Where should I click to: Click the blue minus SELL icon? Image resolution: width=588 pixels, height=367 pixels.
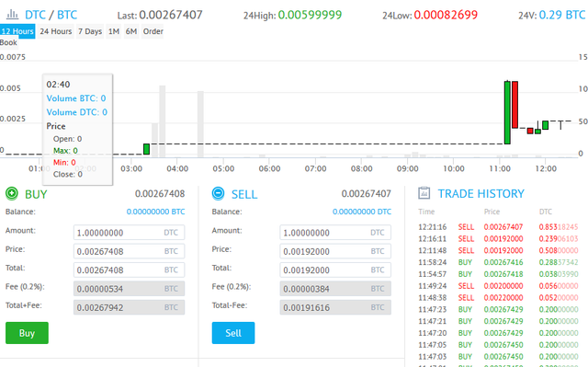pos(218,193)
